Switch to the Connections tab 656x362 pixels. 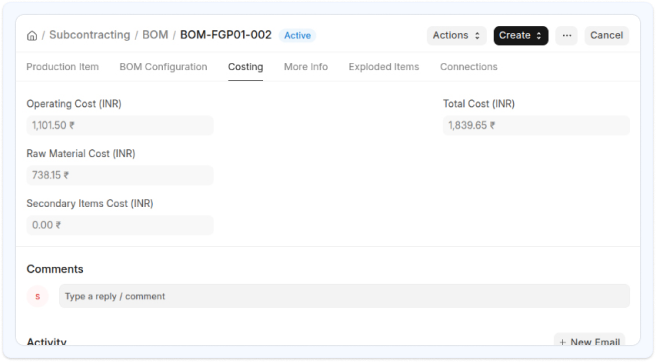tap(469, 67)
